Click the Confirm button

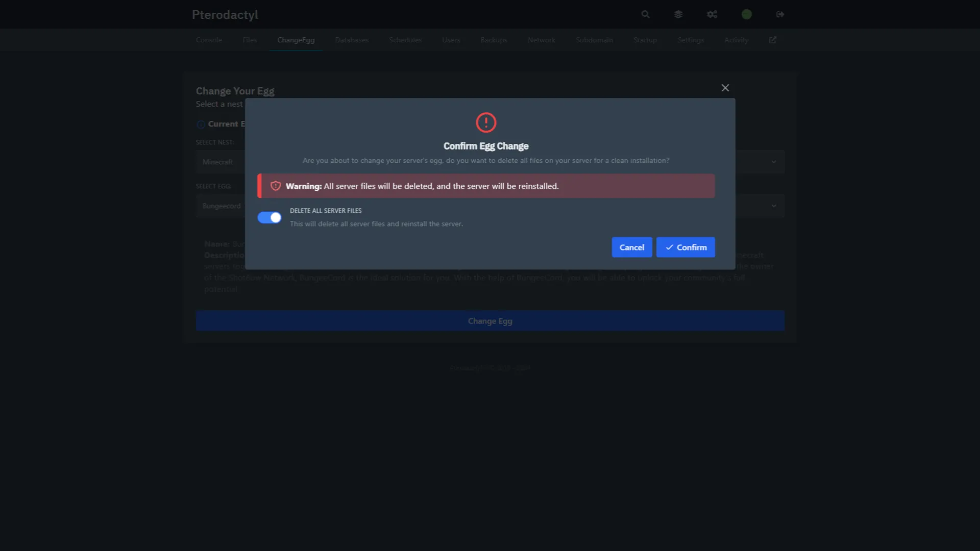(x=685, y=247)
